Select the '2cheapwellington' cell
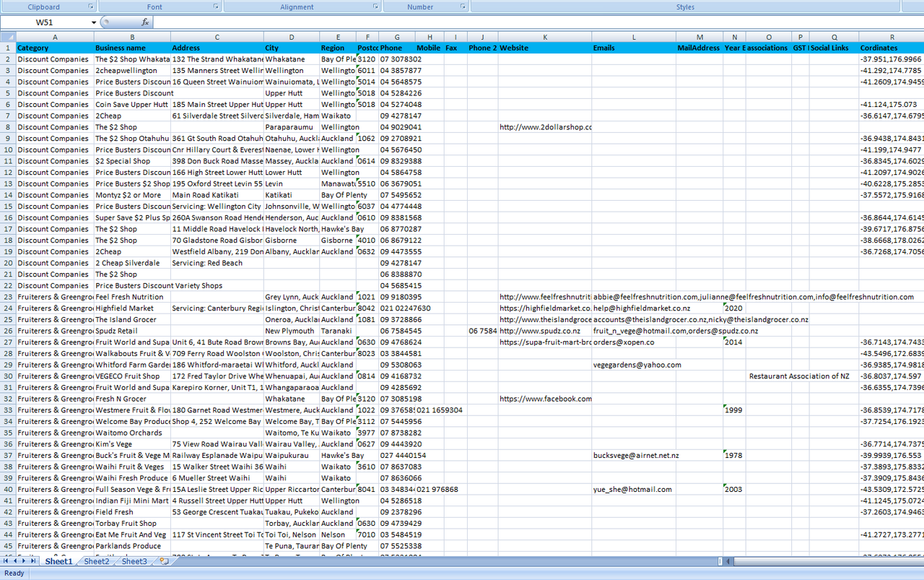This screenshot has width=924, height=580. 132,71
